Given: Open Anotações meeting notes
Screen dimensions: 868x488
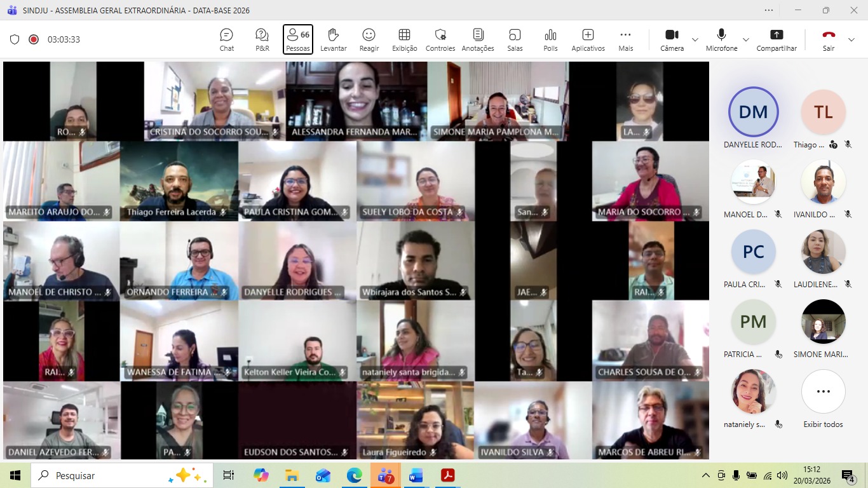Looking at the screenshot, I should coord(478,39).
